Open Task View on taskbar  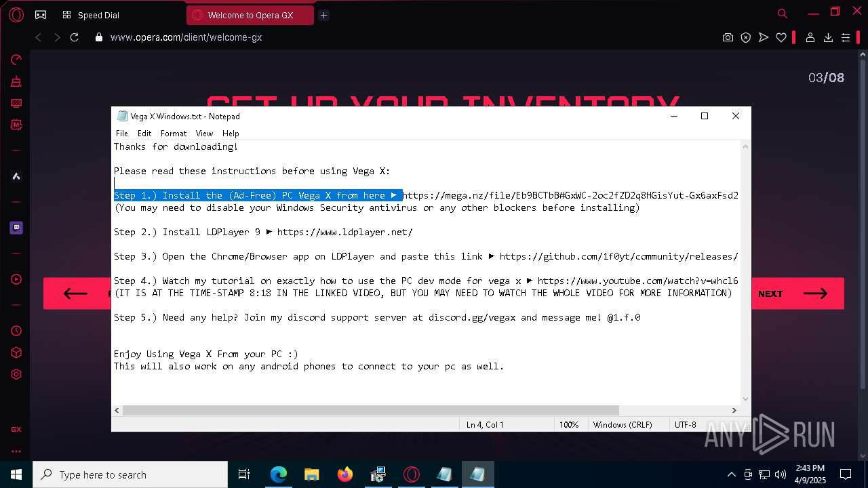pos(244,474)
